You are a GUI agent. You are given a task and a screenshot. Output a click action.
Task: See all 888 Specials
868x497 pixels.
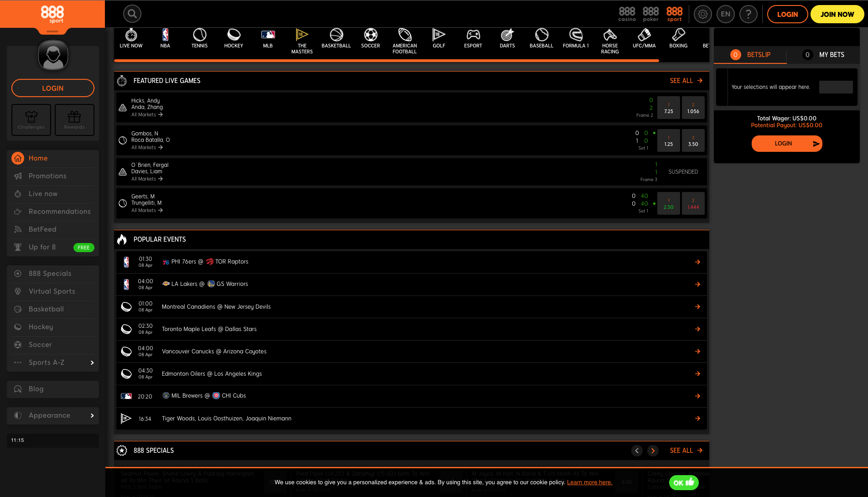pos(686,450)
